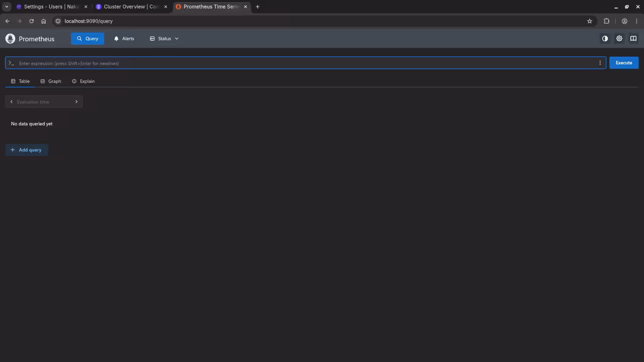This screenshot has width=644, height=362.
Task: Open the kebab menu beside the Execute button
Action: 600,63
